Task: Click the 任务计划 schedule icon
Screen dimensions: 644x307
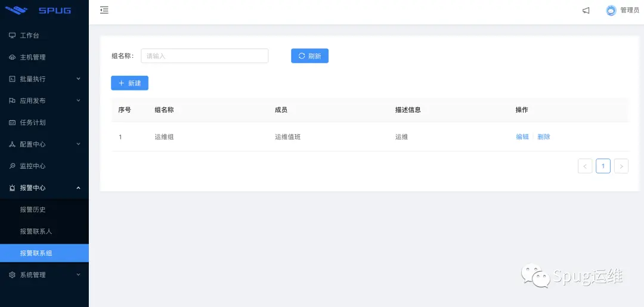Action: (13, 122)
